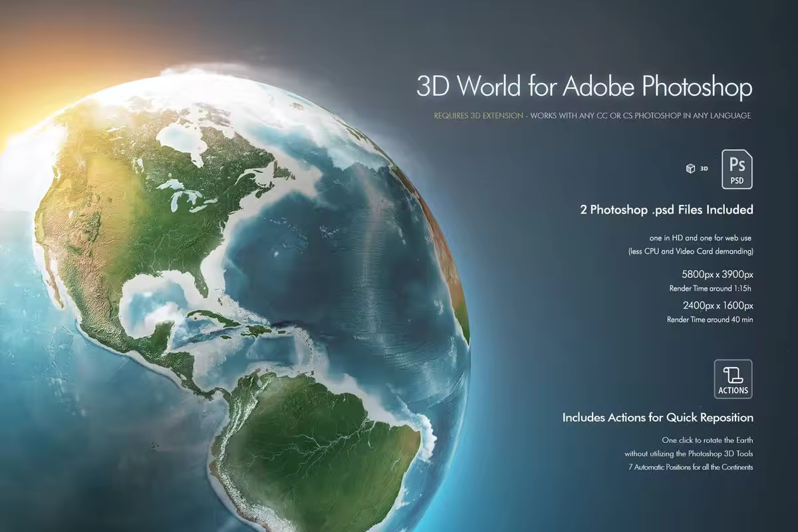Viewport: 798px width, 532px height.
Task: Click 'without utilizing the Photoshop 3D Tools' text
Action: click(688, 454)
